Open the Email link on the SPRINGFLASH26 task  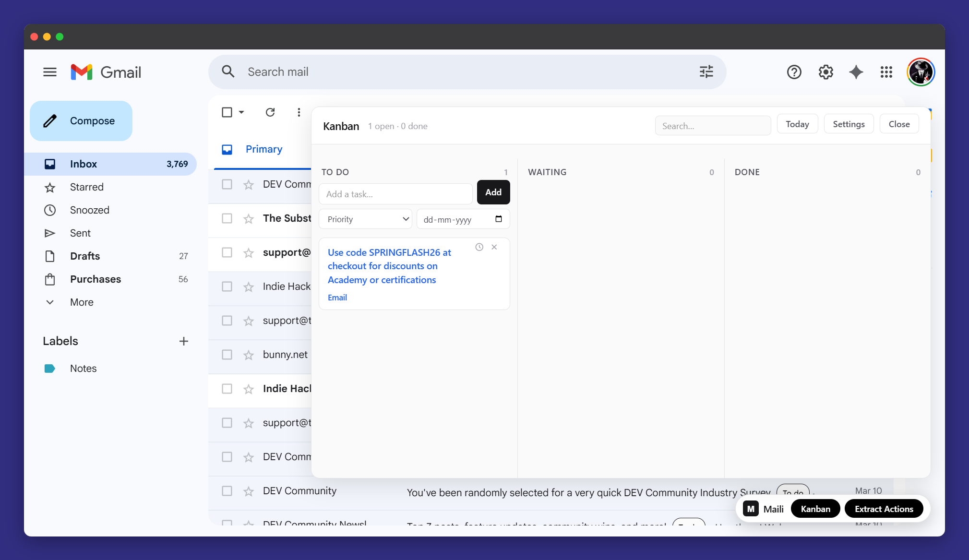tap(337, 297)
